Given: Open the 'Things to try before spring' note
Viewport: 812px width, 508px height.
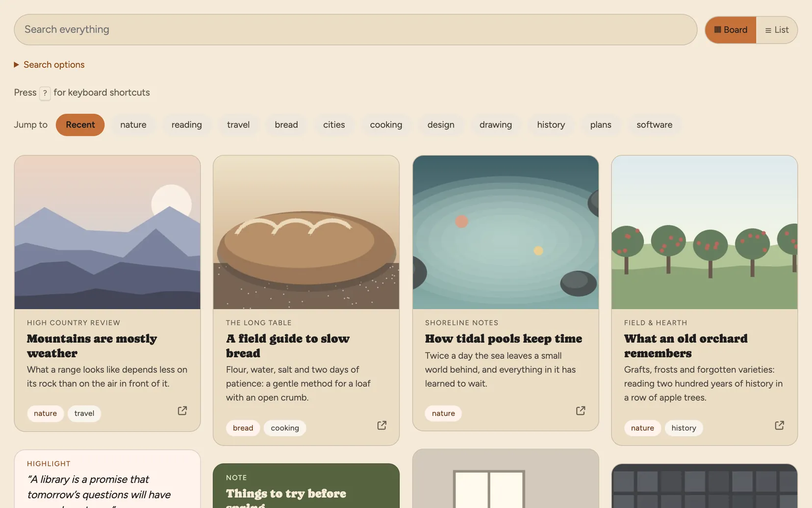Looking at the screenshot, I should [x=306, y=486].
